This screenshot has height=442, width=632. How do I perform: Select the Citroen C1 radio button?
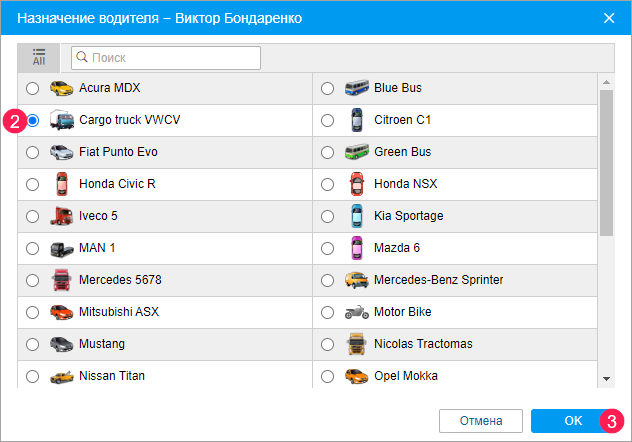tap(327, 120)
